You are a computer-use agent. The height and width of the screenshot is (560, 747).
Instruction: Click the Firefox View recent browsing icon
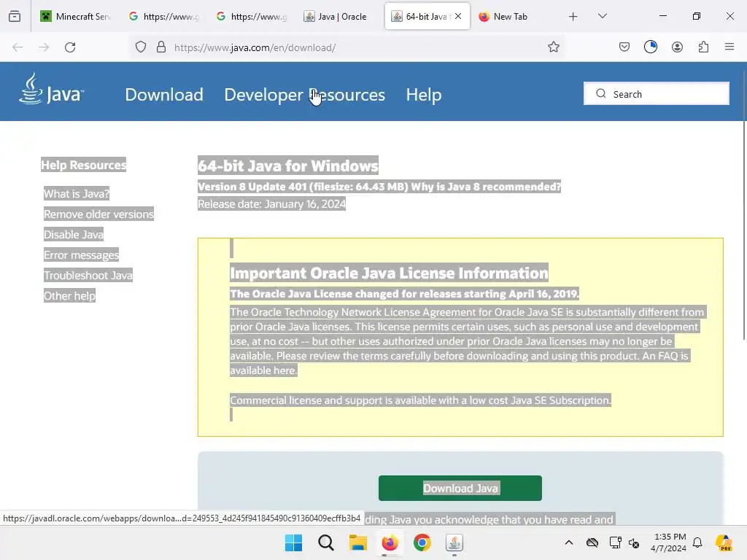[15, 17]
